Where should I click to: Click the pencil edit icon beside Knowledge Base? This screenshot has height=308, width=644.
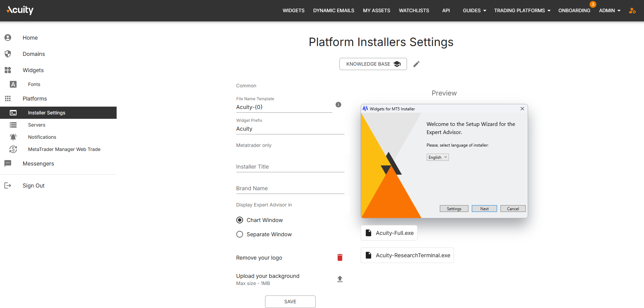click(x=416, y=64)
